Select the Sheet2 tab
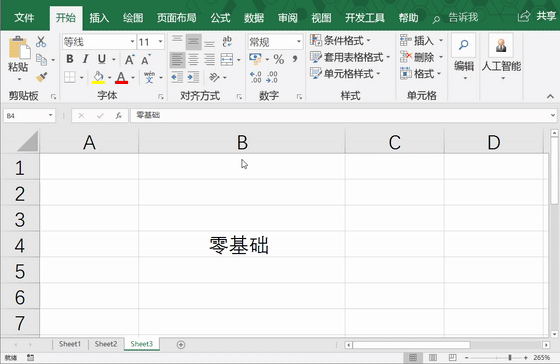 point(106,344)
